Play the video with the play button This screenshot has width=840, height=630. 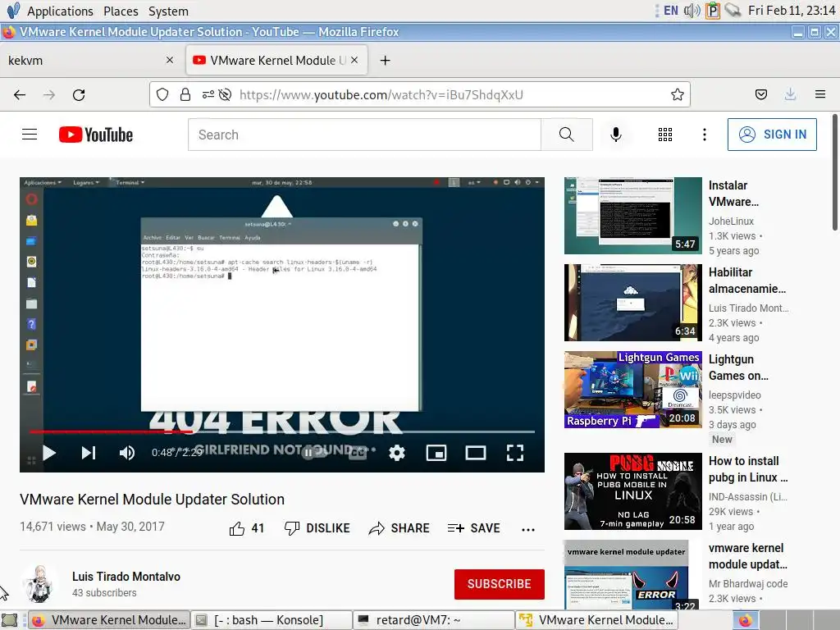(x=49, y=453)
